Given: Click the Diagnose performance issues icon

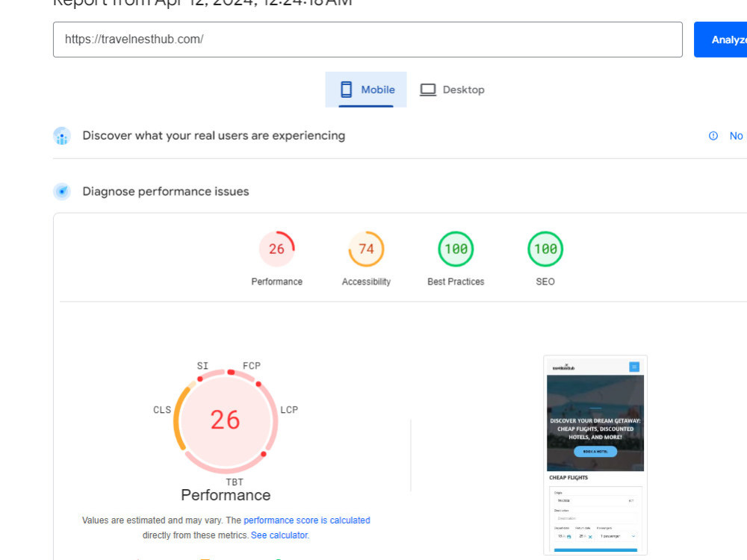Looking at the screenshot, I should point(62,191).
